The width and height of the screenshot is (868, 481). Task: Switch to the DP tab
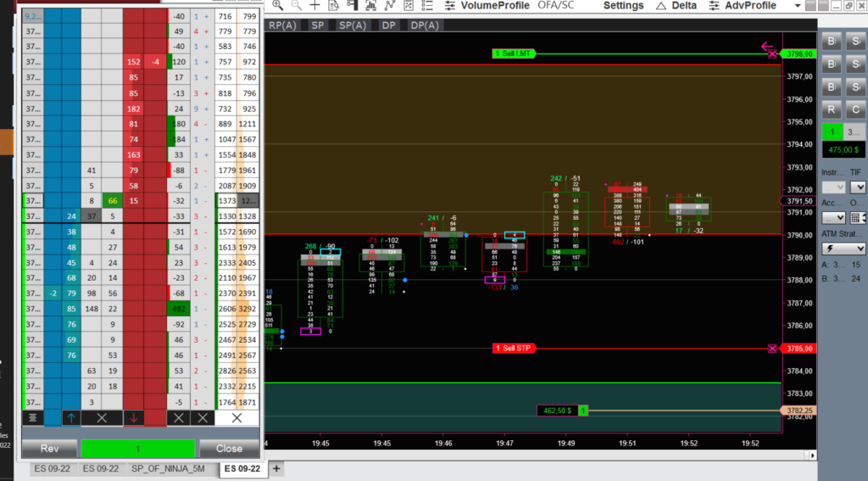point(388,25)
